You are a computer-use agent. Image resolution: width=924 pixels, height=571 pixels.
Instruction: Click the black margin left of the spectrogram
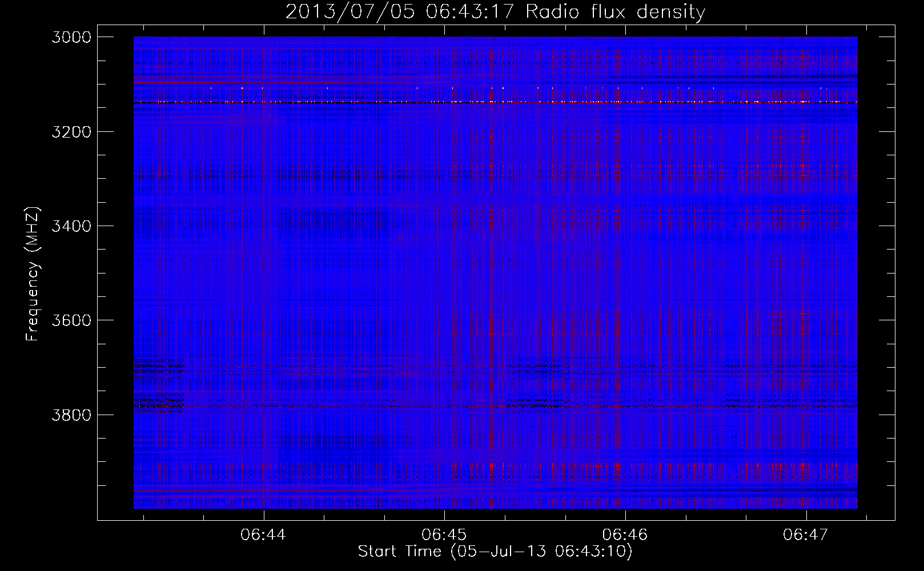click(115, 274)
